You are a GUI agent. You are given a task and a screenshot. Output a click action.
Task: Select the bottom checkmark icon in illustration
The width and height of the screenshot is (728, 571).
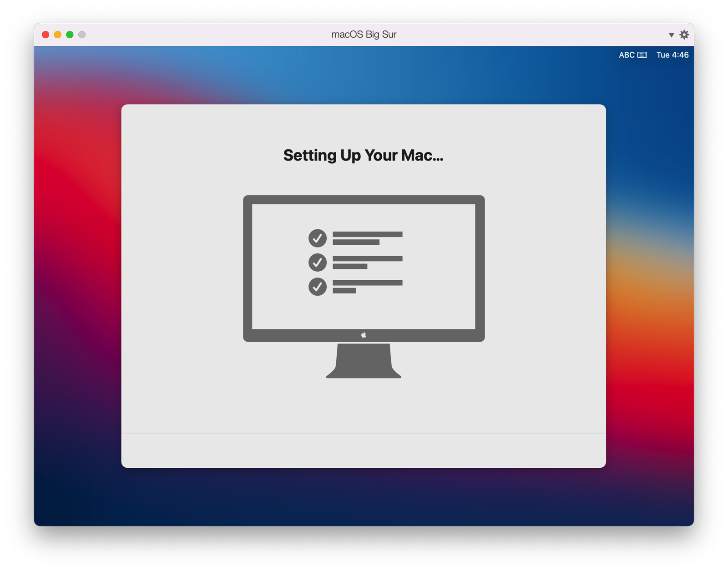[317, 287]
